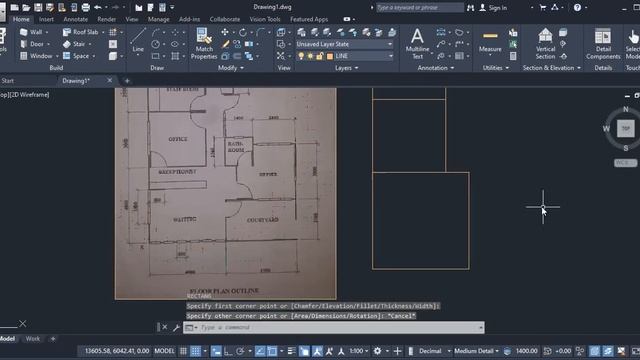Toggle ortho mode in status bar
640x360 pixels.
coord(228,351)
